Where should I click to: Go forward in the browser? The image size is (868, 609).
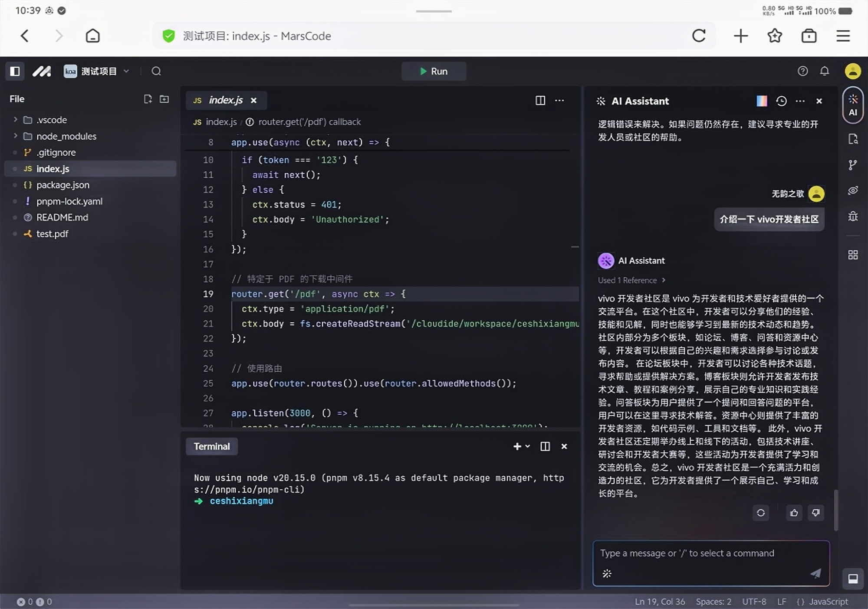point(59,36)
